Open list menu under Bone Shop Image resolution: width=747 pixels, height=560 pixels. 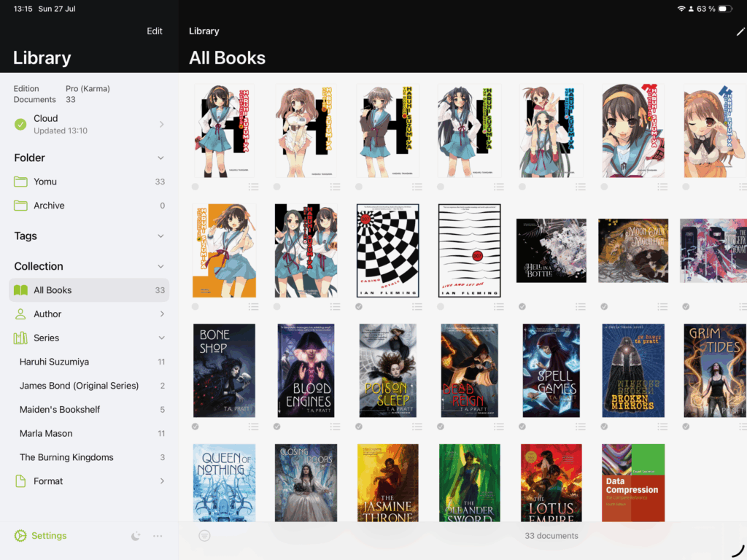[253, 427]
